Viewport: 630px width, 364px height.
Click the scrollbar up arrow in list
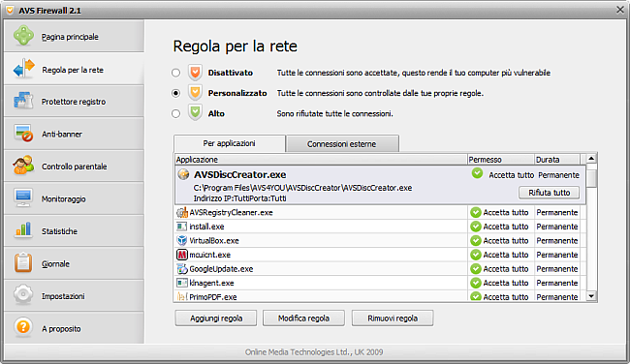pos(591,159)
